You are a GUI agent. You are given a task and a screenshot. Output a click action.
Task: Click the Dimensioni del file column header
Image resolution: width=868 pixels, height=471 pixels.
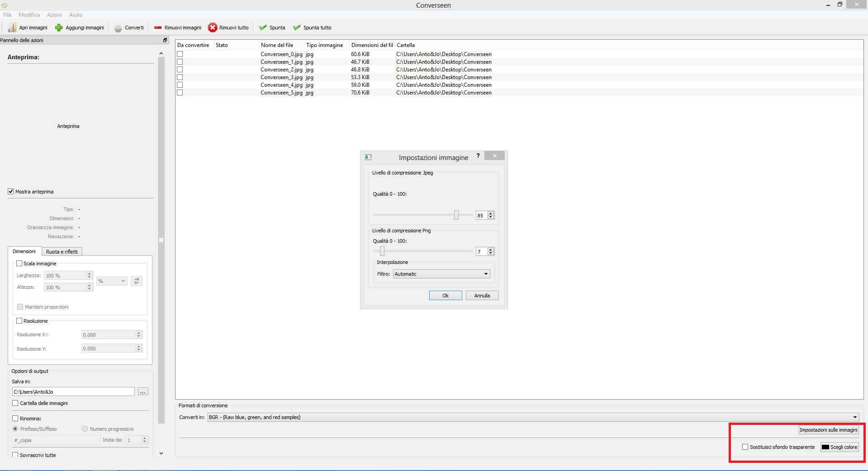[372, 45]
